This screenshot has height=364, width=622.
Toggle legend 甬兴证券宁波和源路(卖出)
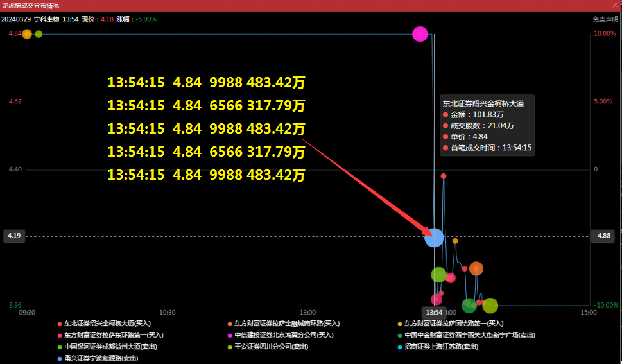coord(98,358)
